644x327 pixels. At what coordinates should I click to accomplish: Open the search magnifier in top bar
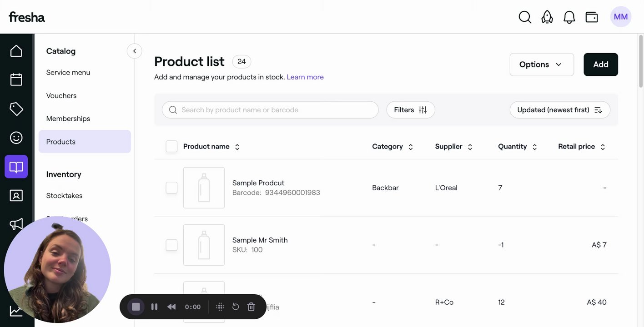525,17
